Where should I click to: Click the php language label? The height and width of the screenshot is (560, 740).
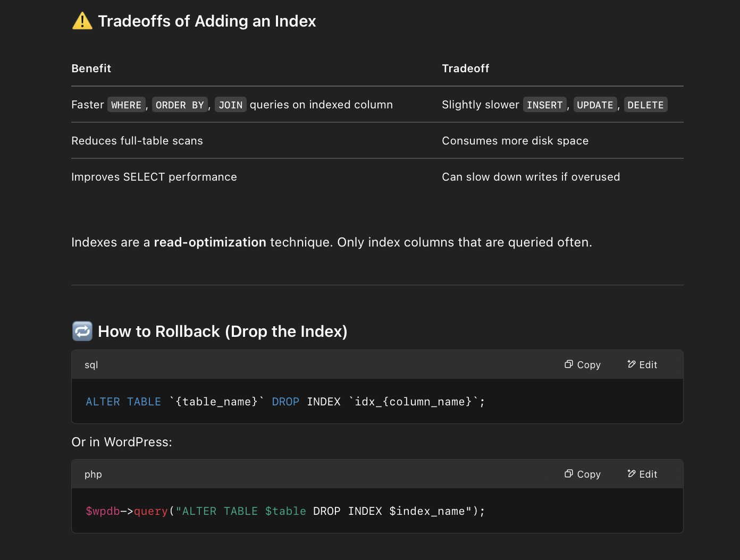93,474
